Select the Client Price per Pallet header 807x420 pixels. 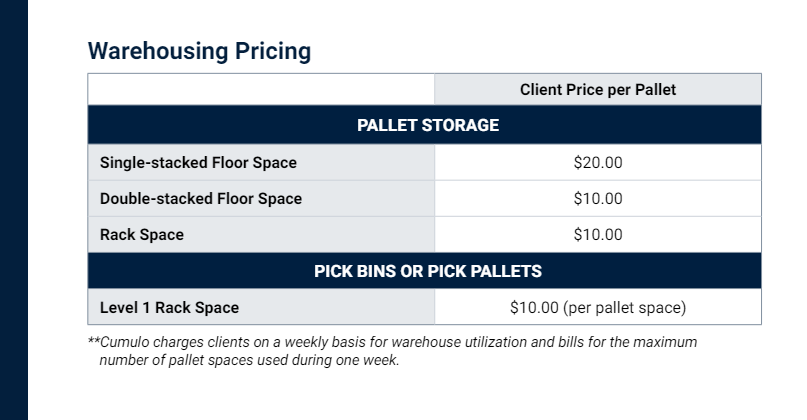[598, 90]
